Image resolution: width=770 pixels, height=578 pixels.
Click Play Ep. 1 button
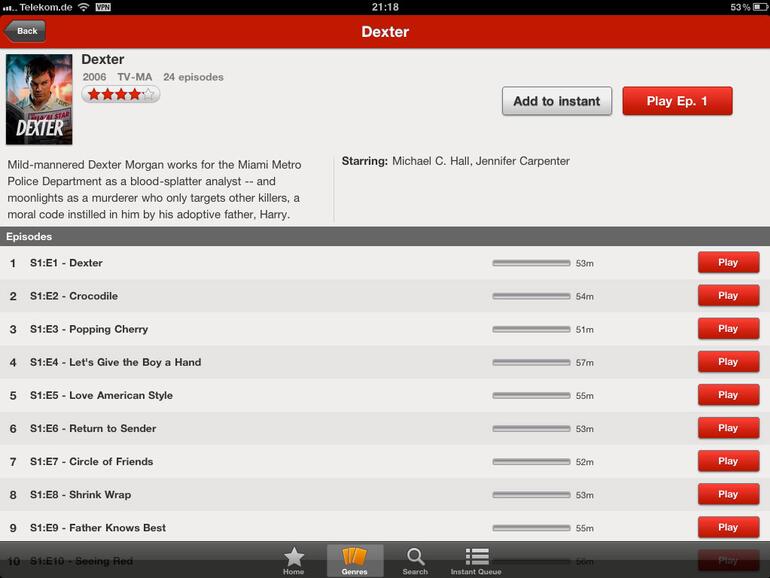point(677,101)
